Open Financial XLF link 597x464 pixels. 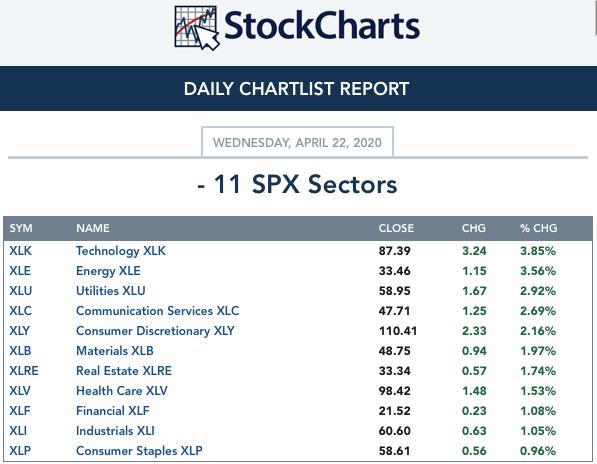point(113,411)
